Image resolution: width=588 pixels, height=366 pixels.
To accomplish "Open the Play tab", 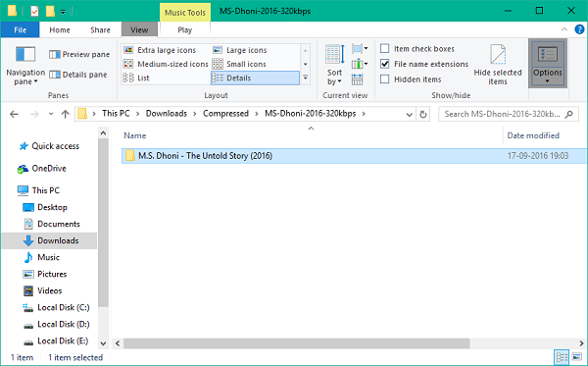I will click(x=185, y=29).
